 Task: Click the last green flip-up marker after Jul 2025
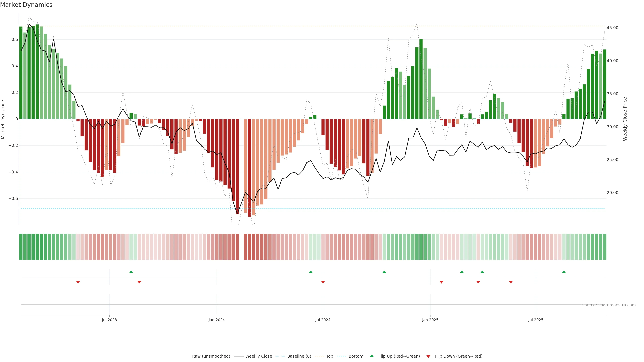tap(564, 272)
